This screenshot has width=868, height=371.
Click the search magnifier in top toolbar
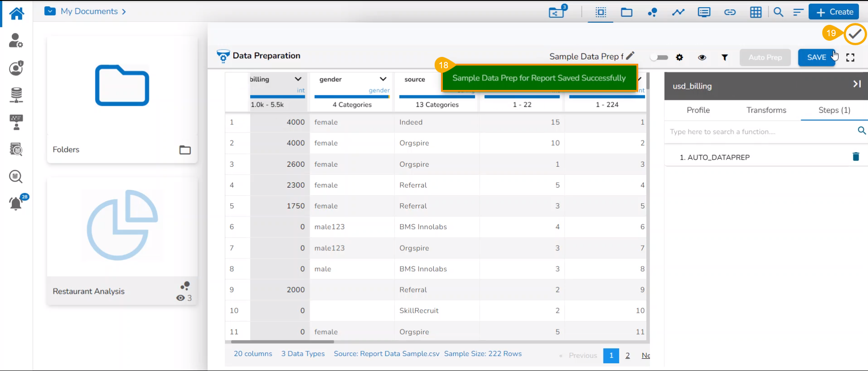[x=778, y=12]
